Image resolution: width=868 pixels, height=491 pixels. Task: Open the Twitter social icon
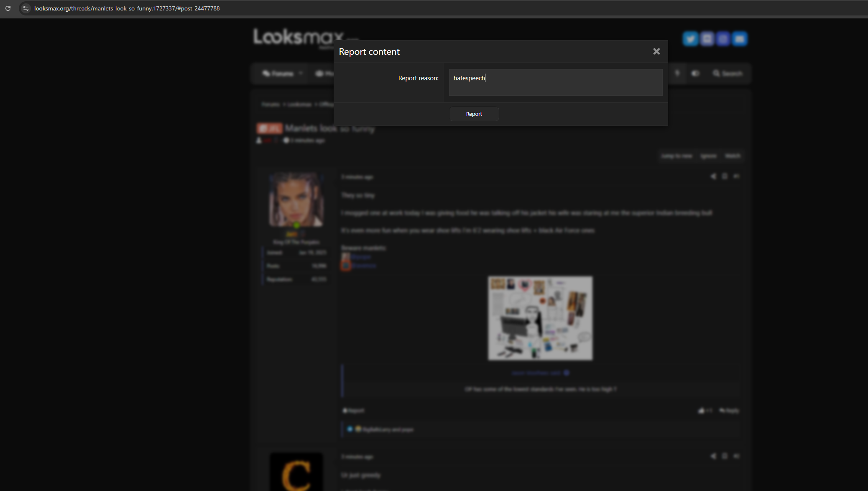pos(690,39)
